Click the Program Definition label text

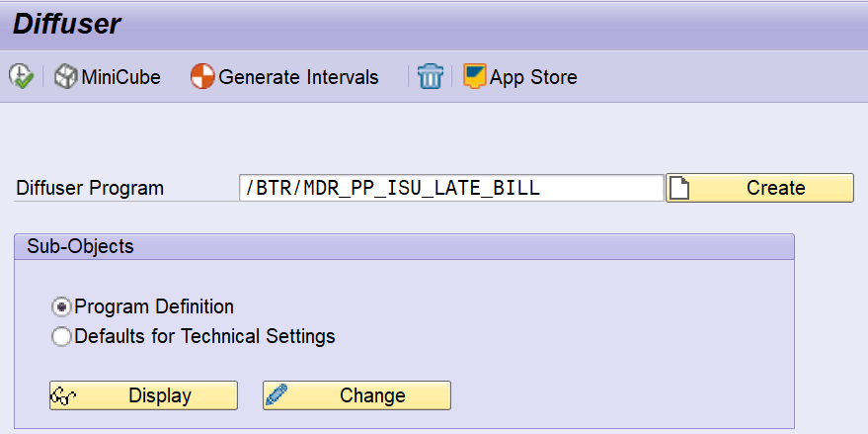(154, 306)
